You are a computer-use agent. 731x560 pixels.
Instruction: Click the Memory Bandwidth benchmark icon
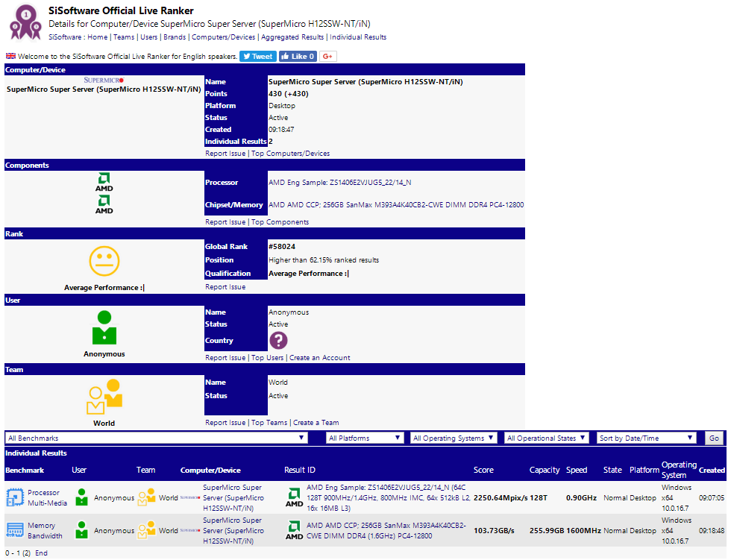15,530
